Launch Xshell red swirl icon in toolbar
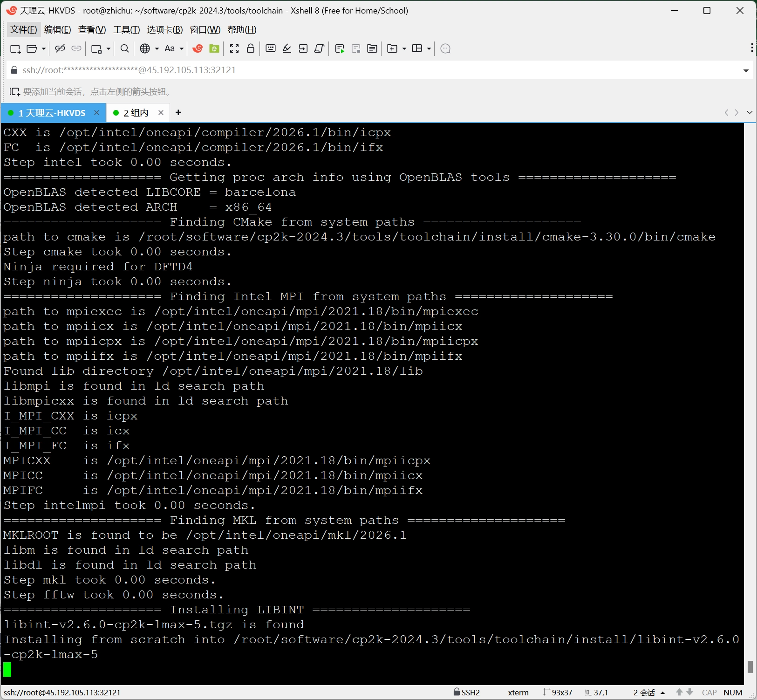The image size is (757, 700). (x=198, y=48)
